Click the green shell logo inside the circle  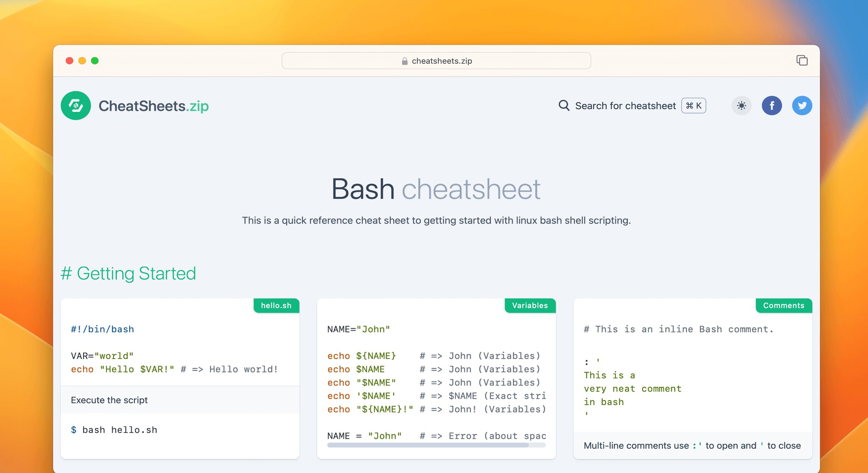tap(76, 106)
